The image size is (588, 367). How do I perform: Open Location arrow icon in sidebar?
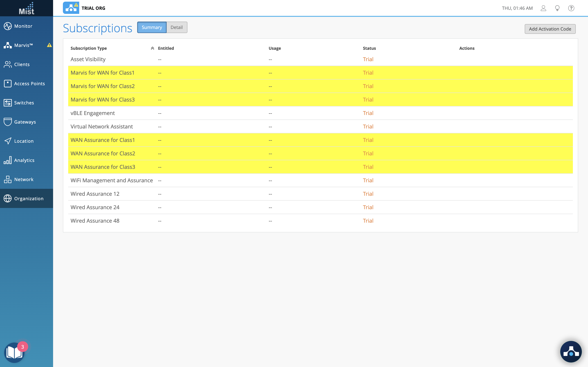click(x=8, y=141)
